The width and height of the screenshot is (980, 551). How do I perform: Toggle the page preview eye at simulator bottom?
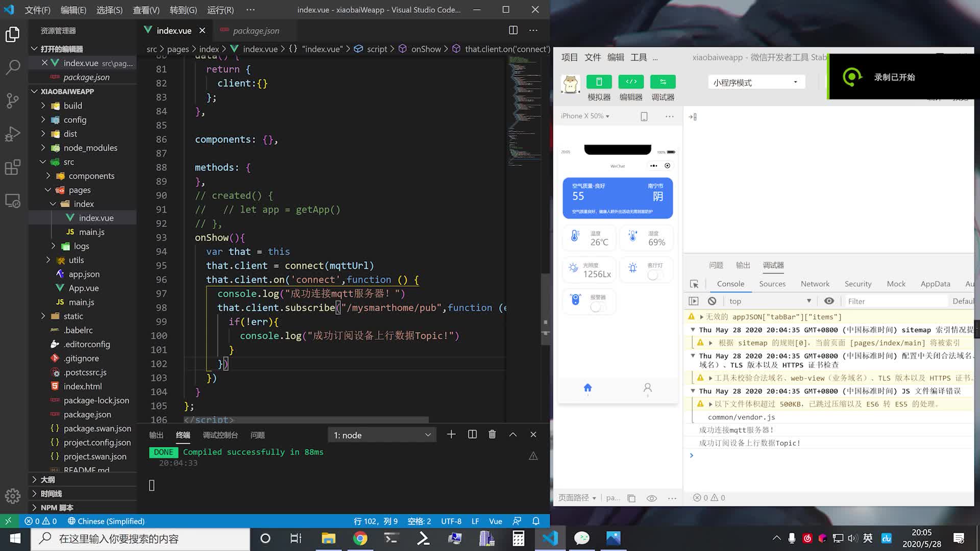[652, 498]
